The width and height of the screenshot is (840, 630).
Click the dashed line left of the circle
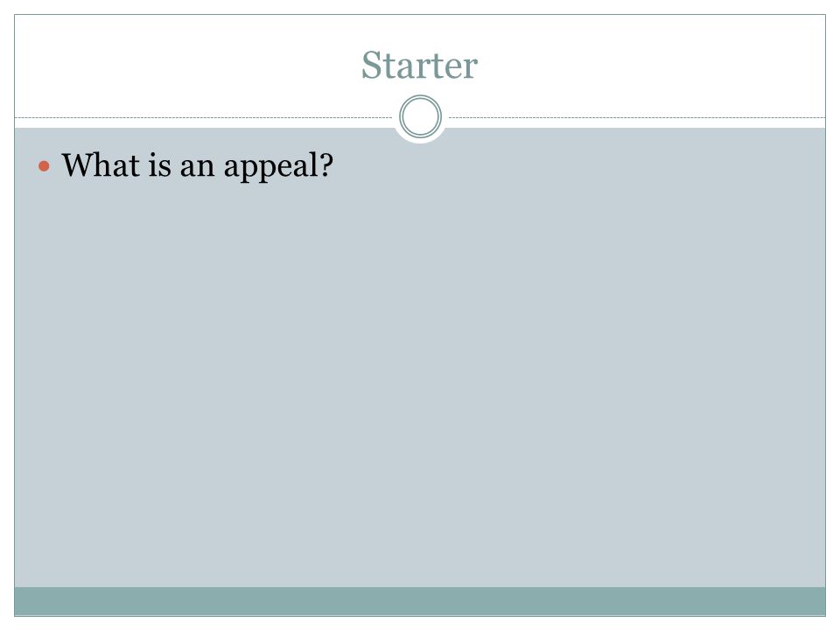click(x=204, y=117)
